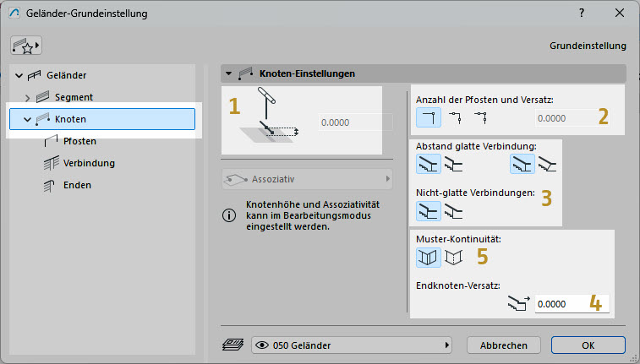The width and height of the screenshot is (640, 364).
Task: Choose second option under Abstand glatte Verbindung
Action: click(456, 165)
